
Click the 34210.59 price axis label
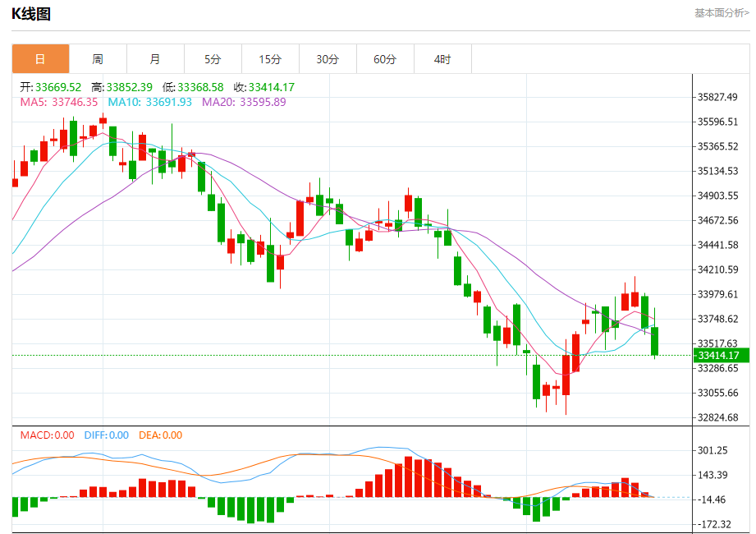tap(717, 269)
